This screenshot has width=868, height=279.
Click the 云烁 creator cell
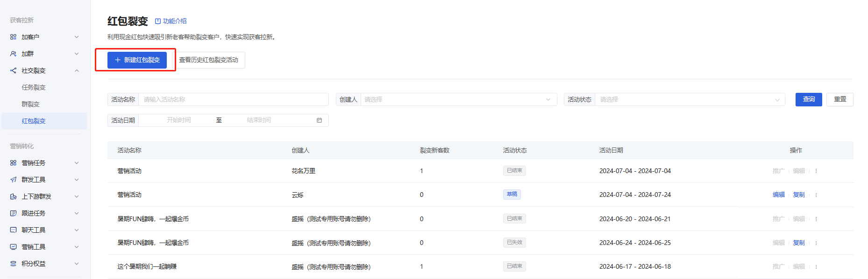click(x=298, y=195)
